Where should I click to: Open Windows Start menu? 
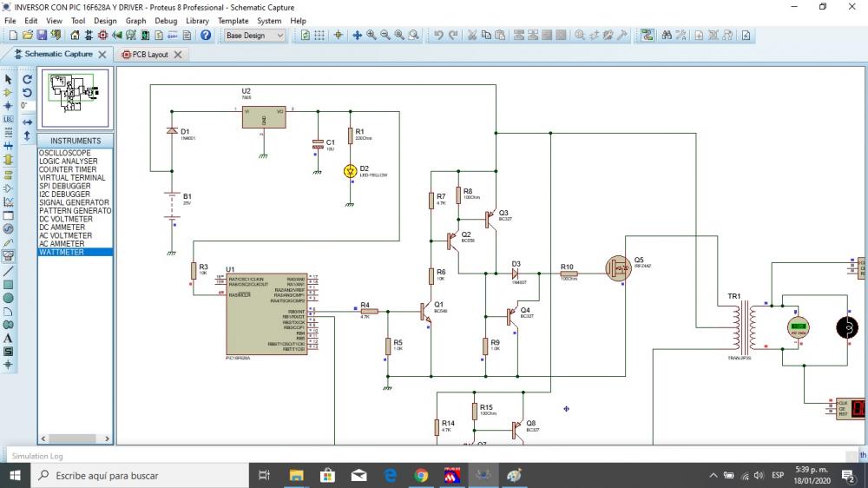[x=15, y=475]
